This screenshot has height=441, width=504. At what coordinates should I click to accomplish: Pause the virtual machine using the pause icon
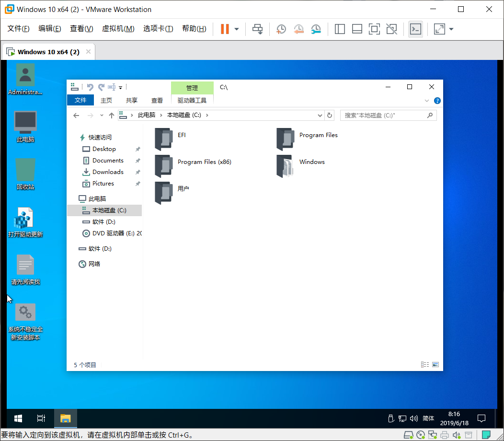coord(225,29)
